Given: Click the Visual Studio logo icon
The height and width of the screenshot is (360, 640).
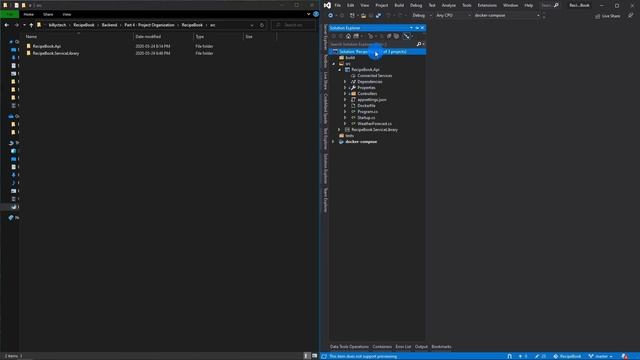Looking at the screenshot, I should 327,5.
